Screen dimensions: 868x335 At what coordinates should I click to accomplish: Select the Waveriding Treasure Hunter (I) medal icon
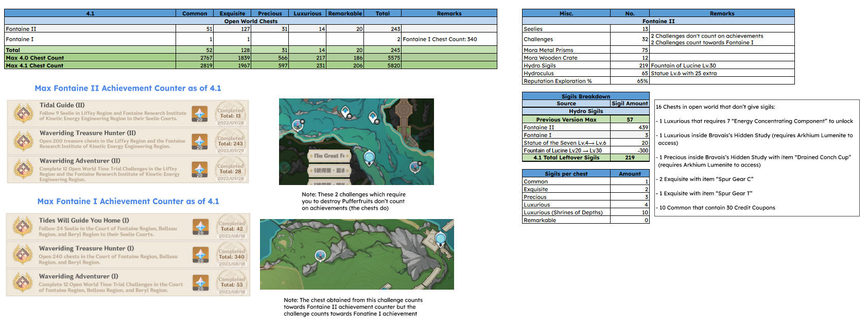[x=23, y=254]
